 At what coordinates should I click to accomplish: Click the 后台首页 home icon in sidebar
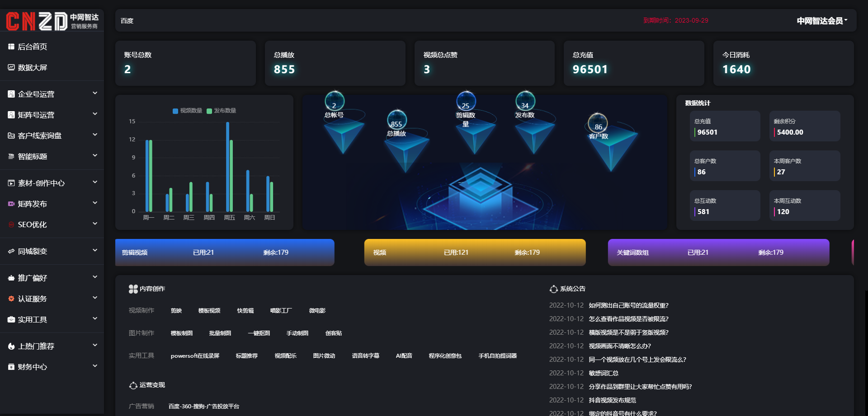(x=11, y=47)
